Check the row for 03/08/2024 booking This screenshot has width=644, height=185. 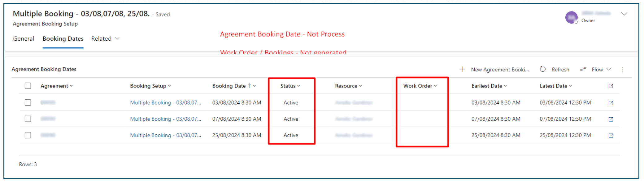pos(28,102)
